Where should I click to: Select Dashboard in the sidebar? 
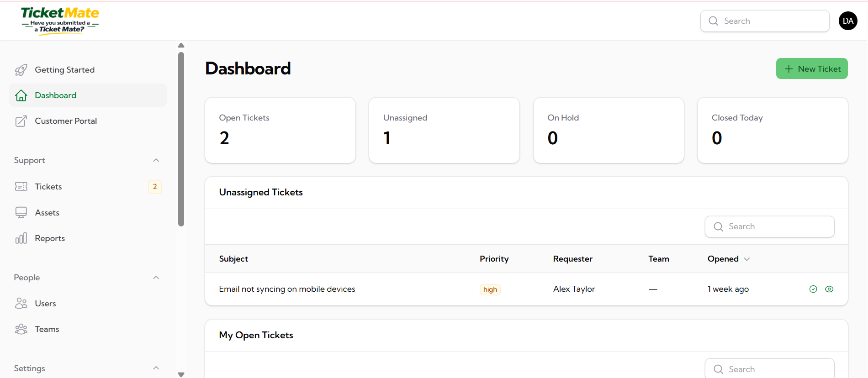tap(88, 95)
